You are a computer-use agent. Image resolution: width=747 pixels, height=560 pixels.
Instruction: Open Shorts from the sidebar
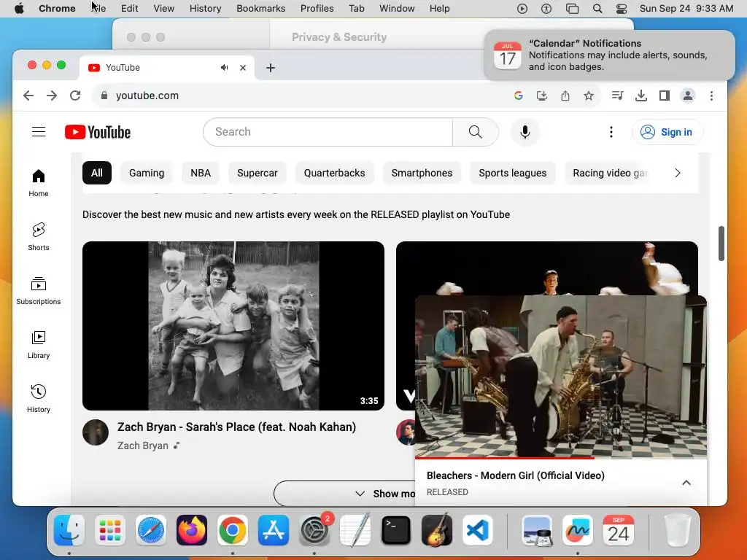(x=39, y=237)
